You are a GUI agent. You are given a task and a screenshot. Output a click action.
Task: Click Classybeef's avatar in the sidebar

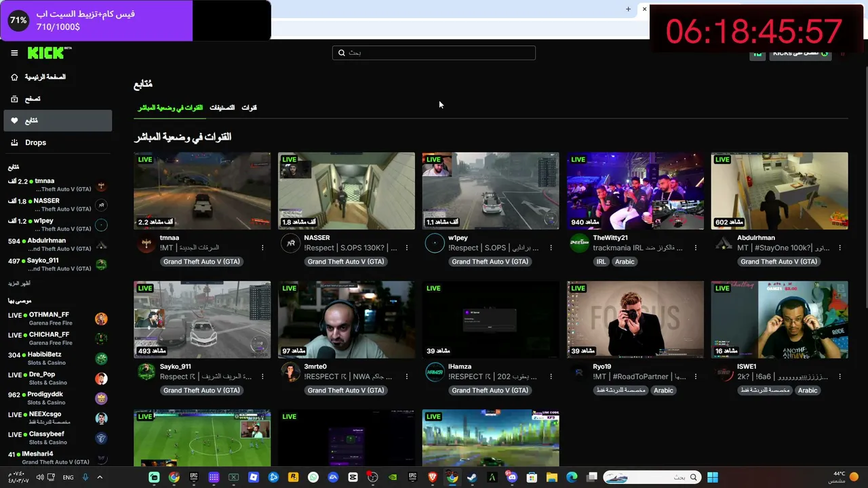[x=101, y=439]
